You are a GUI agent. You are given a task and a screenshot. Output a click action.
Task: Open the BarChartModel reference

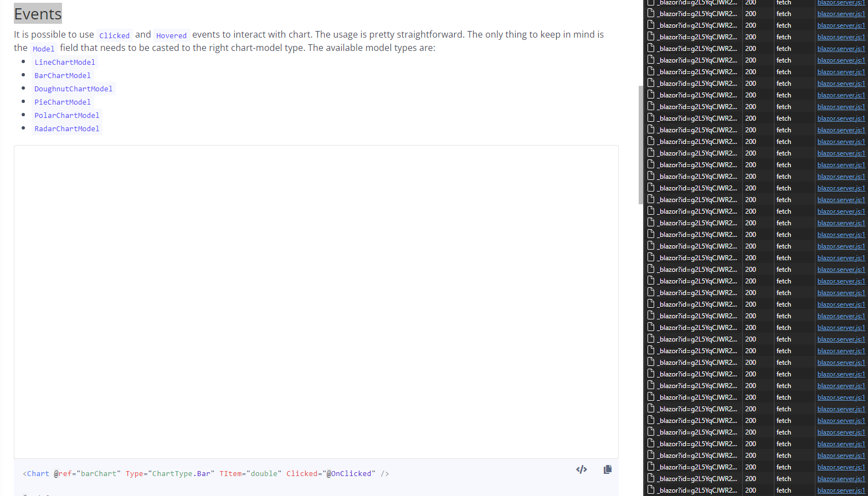click(63, 75)
